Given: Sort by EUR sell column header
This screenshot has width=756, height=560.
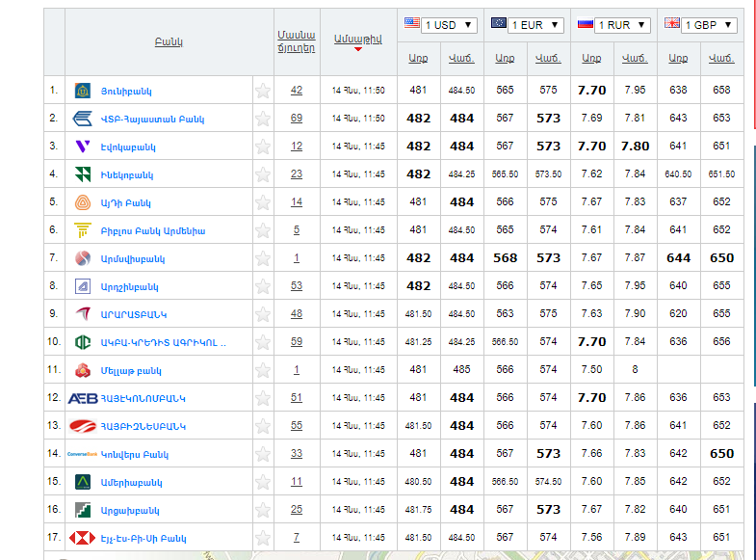Looking at the screenshot, I should [548, 58].
